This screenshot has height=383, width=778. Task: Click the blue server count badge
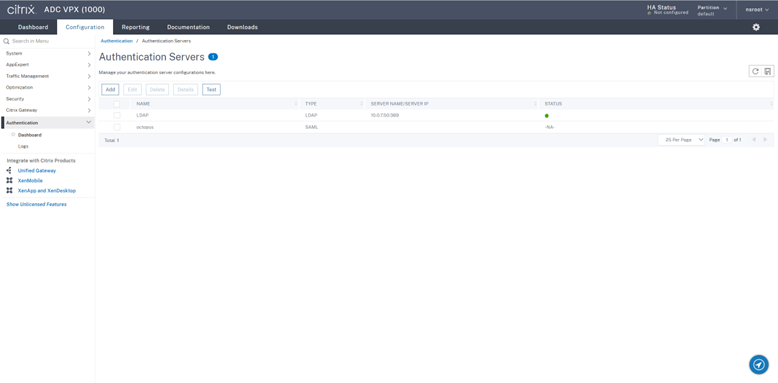point(213,57)
